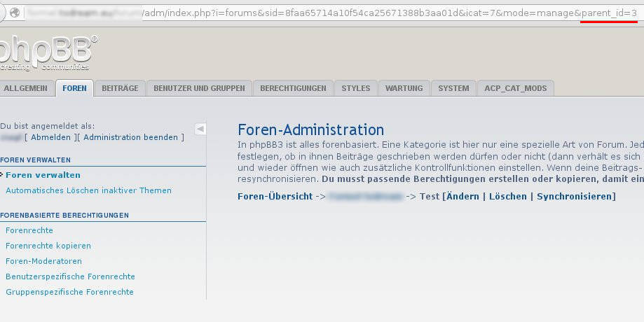
Task: Click Administration beenden link
Action: 131,137
